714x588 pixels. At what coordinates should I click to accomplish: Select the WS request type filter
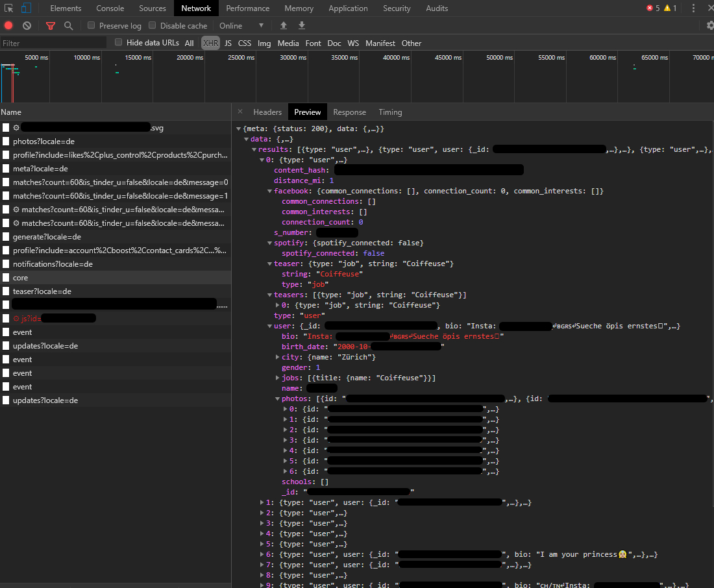click(352, 43)
